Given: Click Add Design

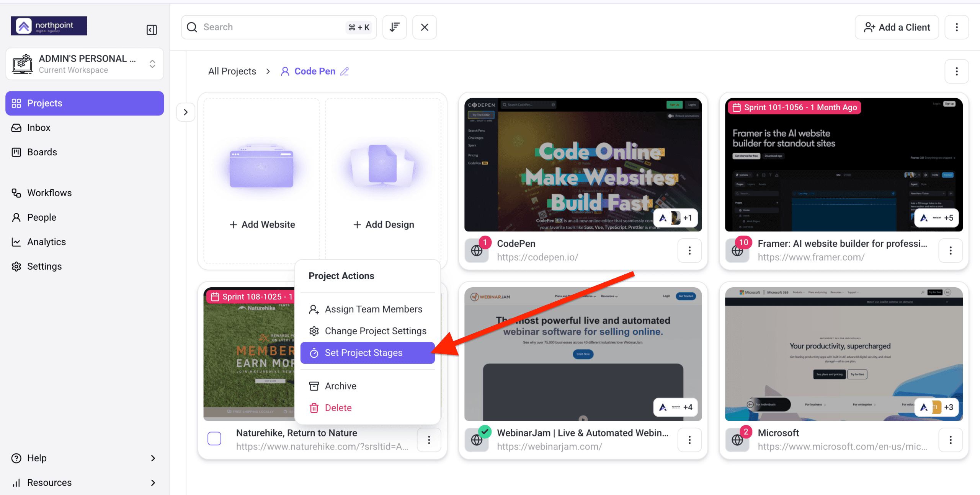Looking at the screenshot, I should point(384,225).
